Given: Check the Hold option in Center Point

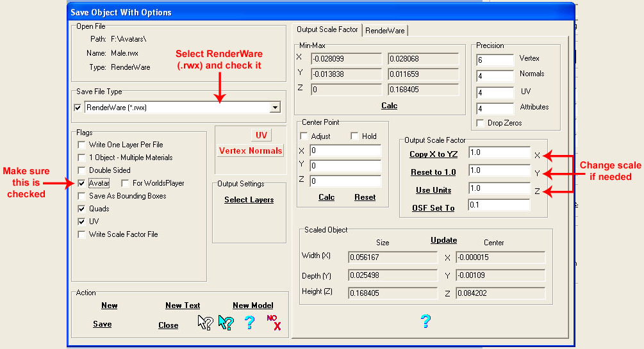Looking at the screenshot, I should [354, 136].
